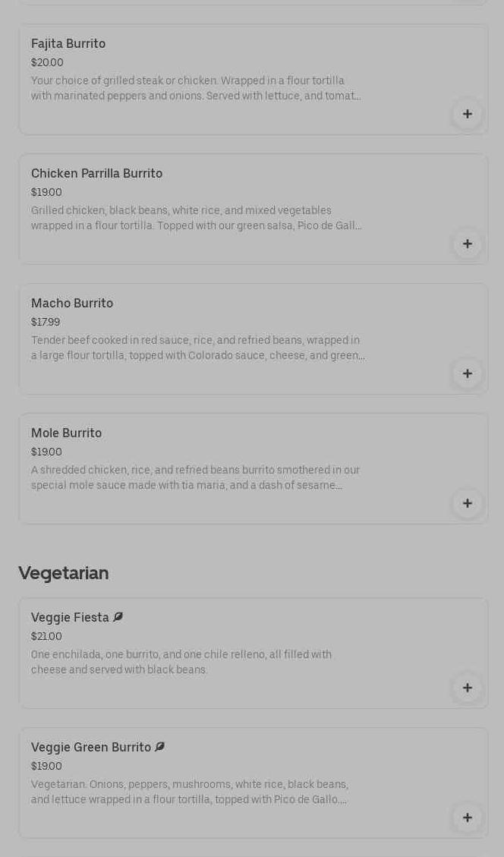This screenshot has width=504, height=857.
Task: Add Chicken Parrilla Burrito using plus icon
Action: pos(468,244)
